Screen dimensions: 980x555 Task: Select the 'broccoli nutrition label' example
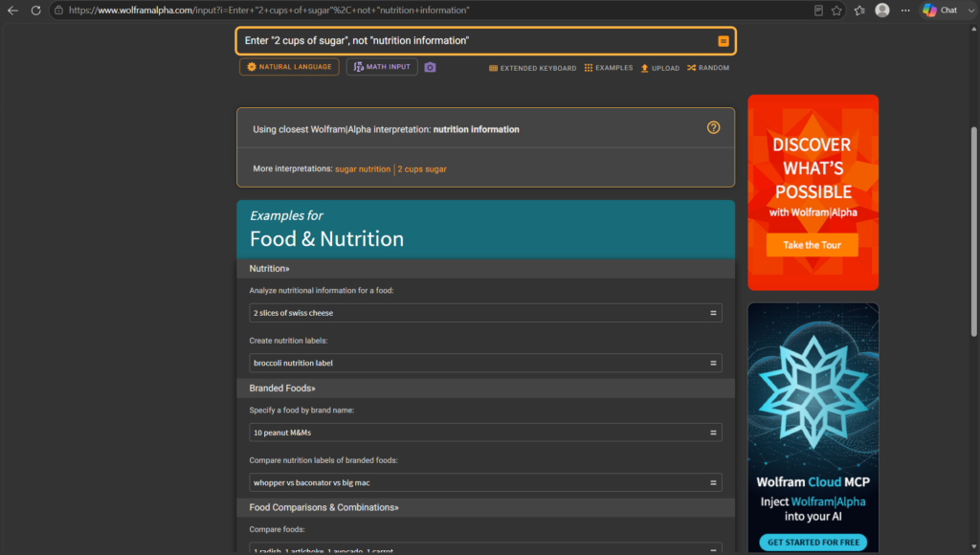tap(485, 363)
